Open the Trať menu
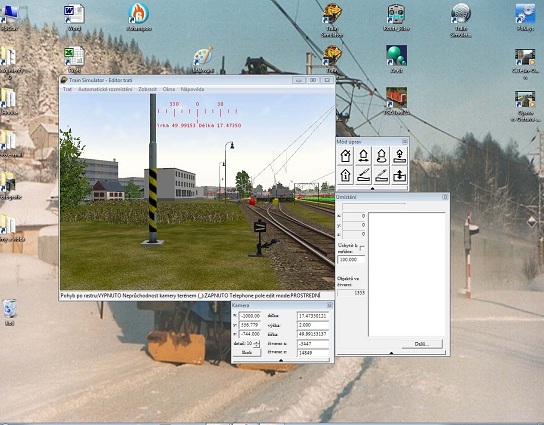This screenshot has width=544, height=425. coord(67,89)
